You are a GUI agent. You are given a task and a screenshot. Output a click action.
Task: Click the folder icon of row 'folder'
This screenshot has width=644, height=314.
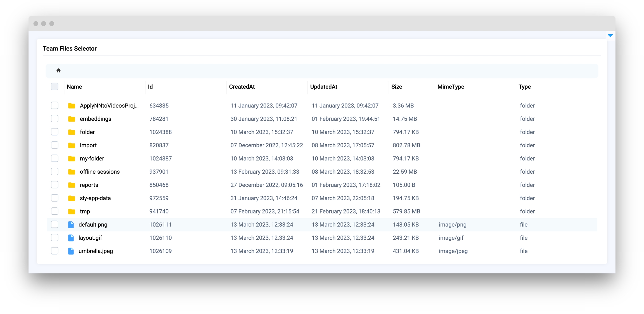click(x=72, y=132)
